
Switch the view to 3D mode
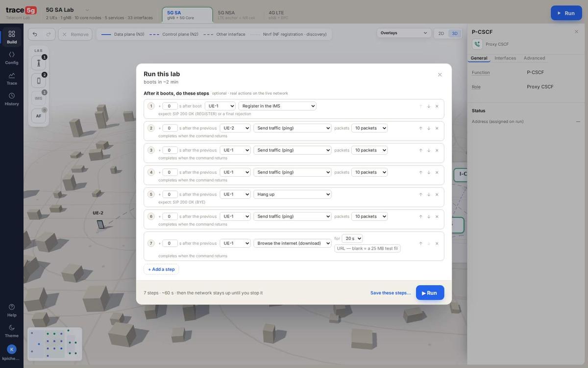455,33
